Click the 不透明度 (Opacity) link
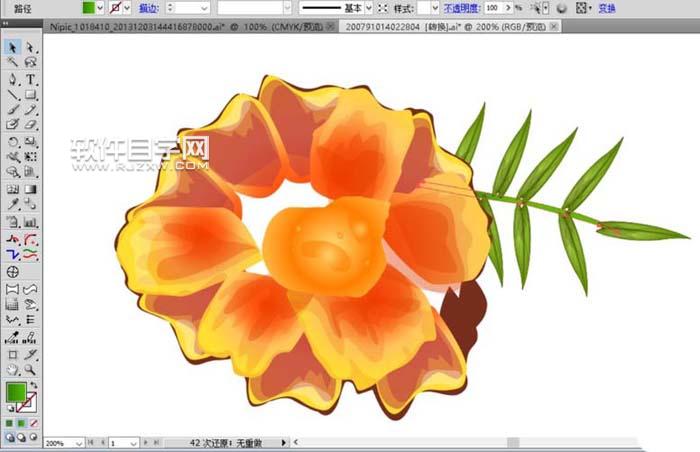The width and height of the screenshot is (700, 452). pos(463,8)
